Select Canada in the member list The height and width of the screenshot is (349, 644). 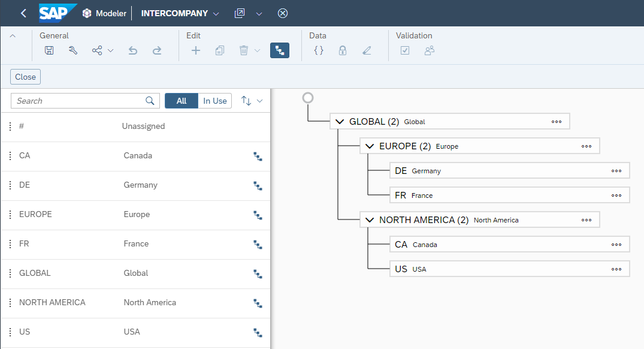click(138, 155)
